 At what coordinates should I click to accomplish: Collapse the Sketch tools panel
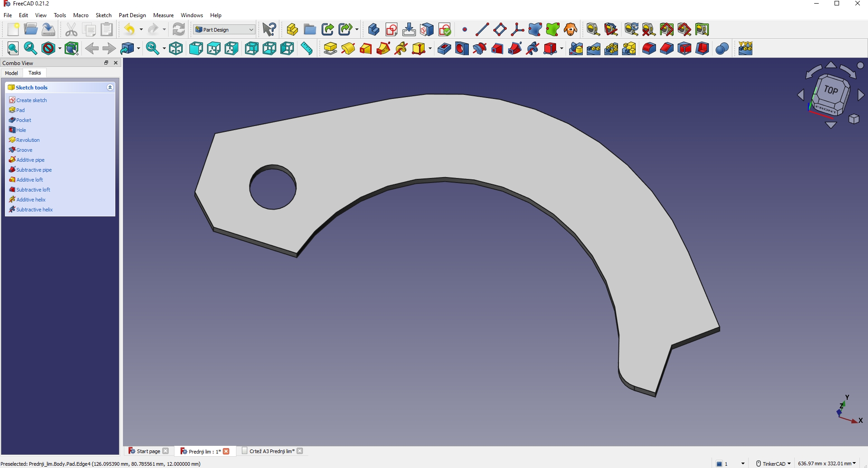coord(110,87)
